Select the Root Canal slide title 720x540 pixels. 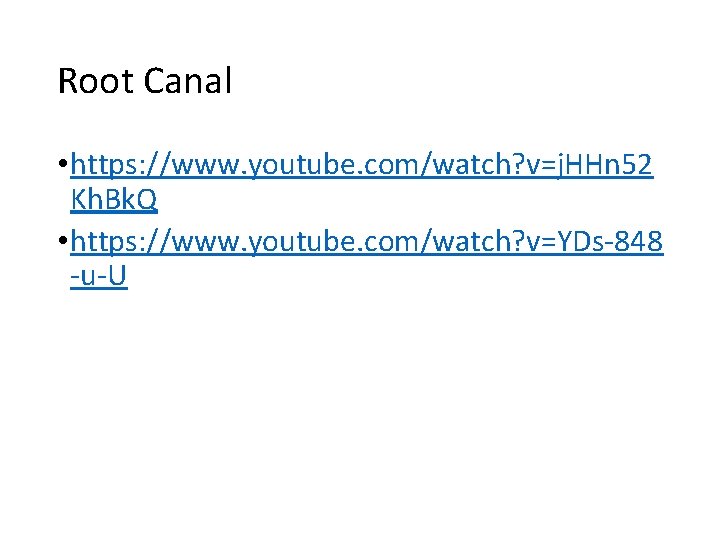[145, 81]
